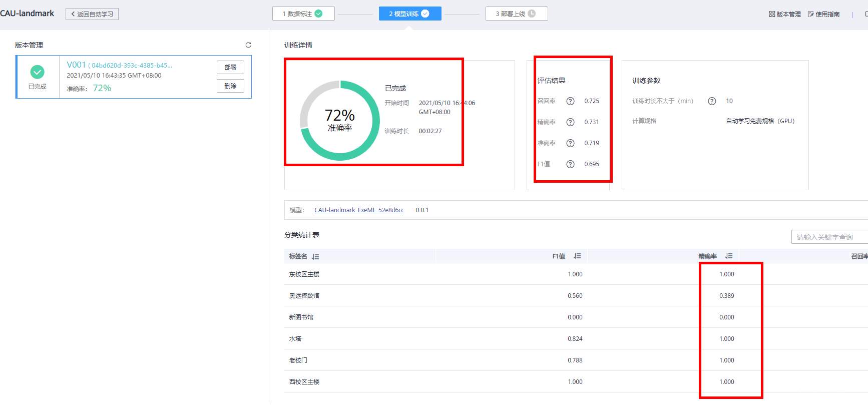Click the checkmark on step 1 数据标注
868x407 pixels.
[318, 14]
